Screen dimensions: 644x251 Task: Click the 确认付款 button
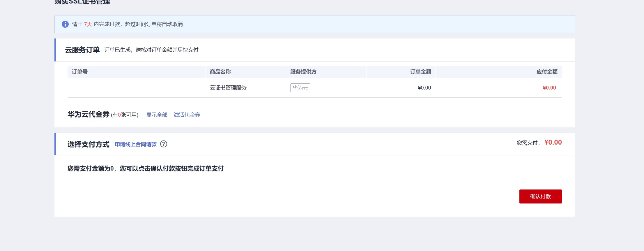click(540, 196)
